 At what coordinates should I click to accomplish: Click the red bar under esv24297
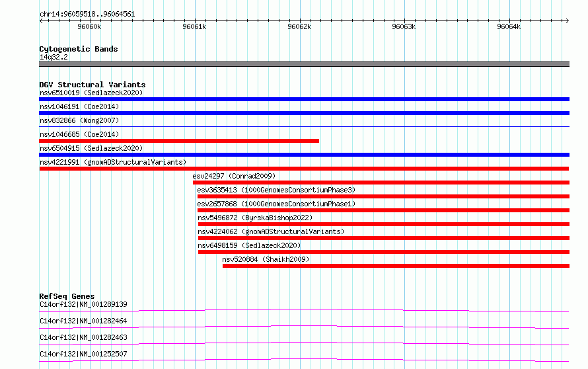click(381, 183)
